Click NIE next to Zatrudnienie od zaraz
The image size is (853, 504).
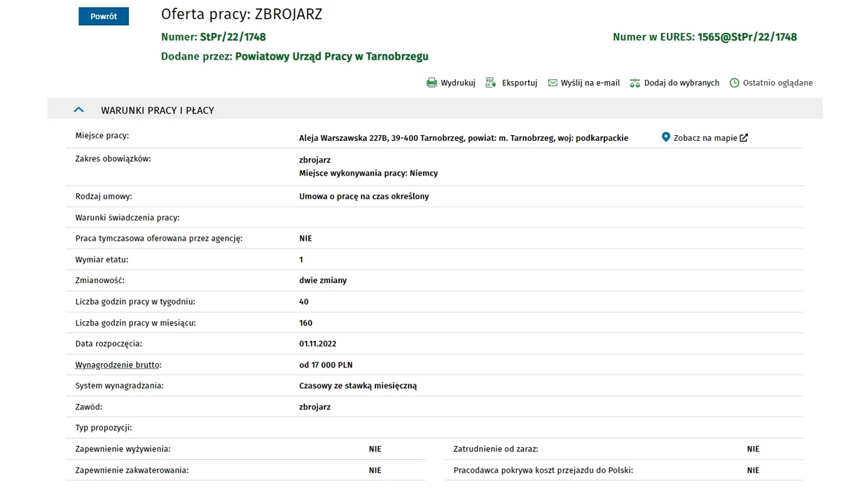[753, 449]
